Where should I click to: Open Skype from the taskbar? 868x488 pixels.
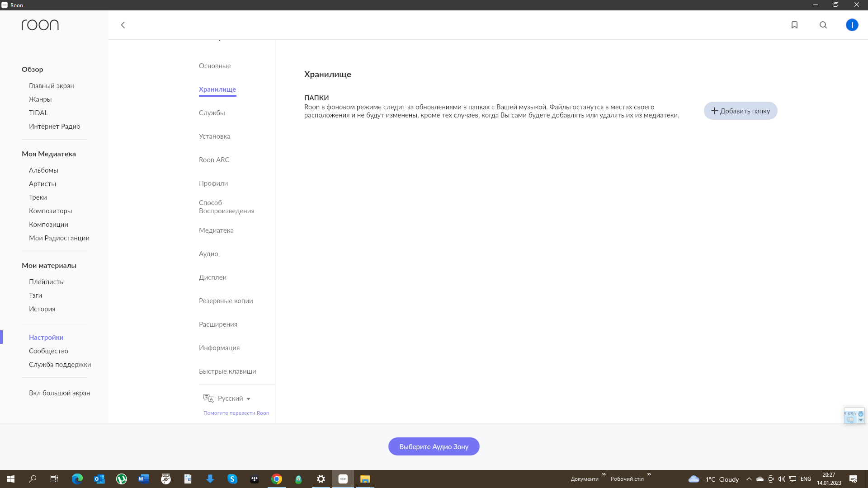pyautogui.click(x=232, y=479)
